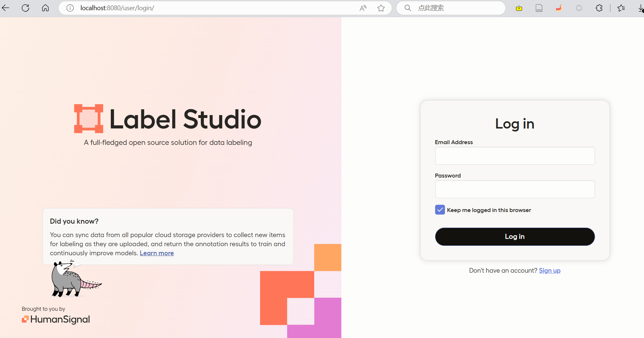Click the localhost:8080 address bar URL
Screen dimensions: 644x338
pyautogui.click(x=117, y=8)
